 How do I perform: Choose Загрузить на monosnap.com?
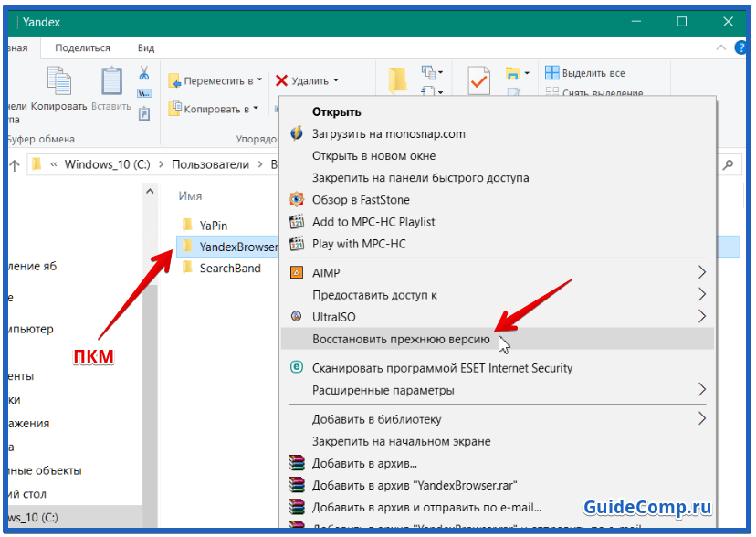click(497, 133)
